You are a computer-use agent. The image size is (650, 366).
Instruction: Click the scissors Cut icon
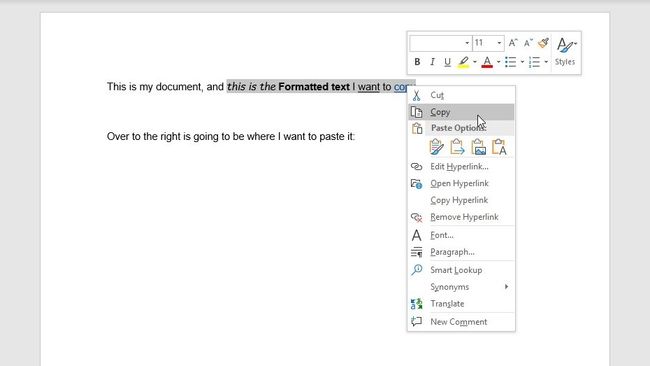tap(416, 95)
